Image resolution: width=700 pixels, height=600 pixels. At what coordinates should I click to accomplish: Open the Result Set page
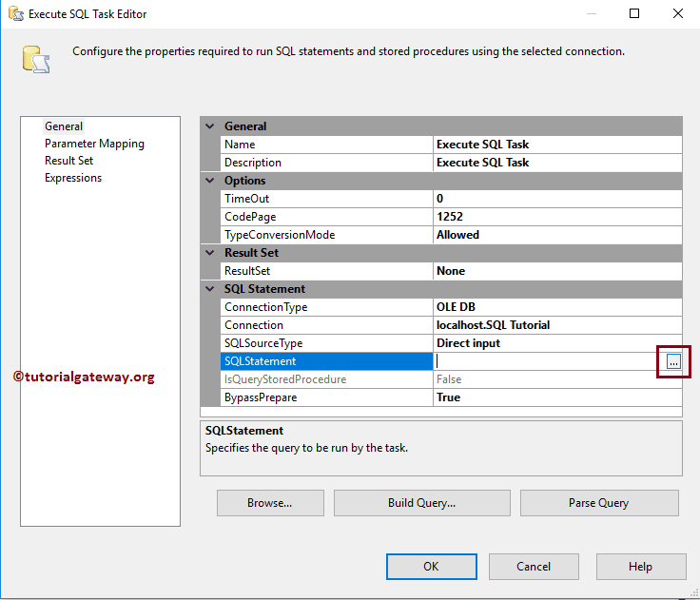pos(68,161)
